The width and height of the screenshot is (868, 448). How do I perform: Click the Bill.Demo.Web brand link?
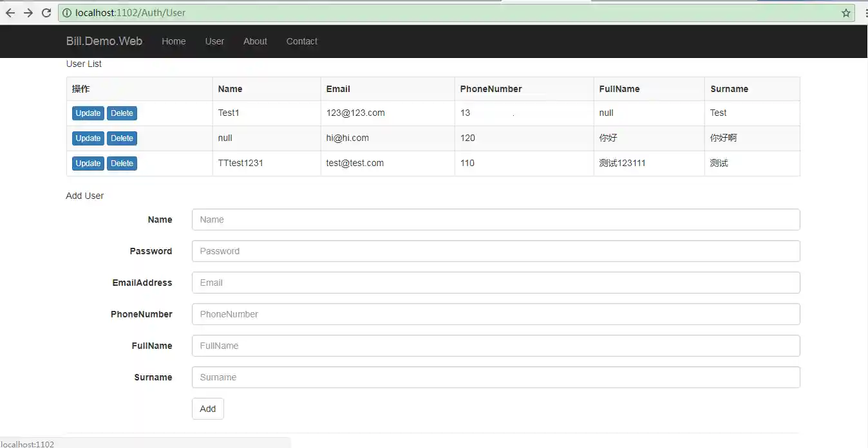pos(104,41)
